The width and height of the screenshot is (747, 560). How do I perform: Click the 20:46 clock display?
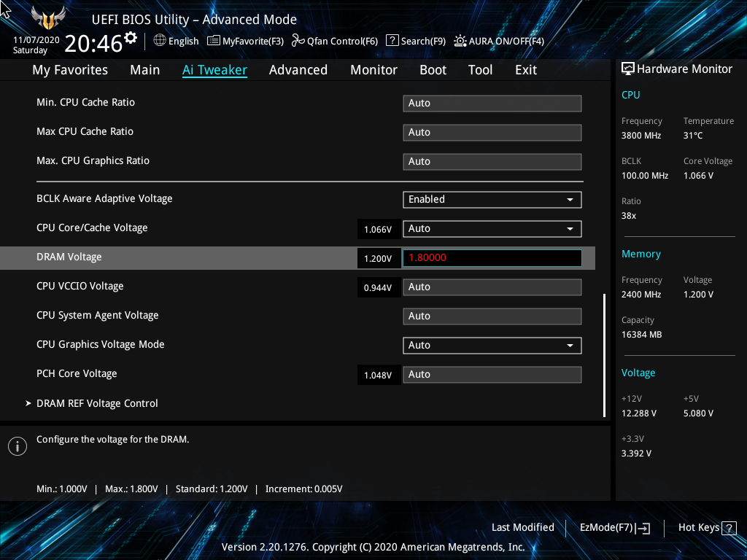tap(93, 44)
